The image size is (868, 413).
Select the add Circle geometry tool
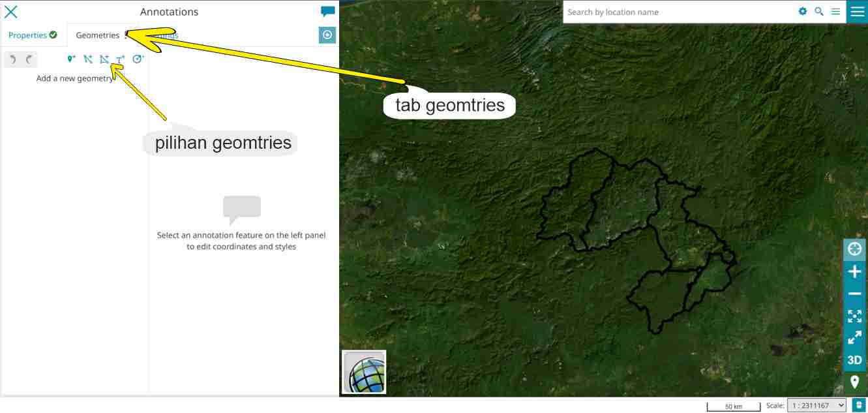(x=138, y=59)
